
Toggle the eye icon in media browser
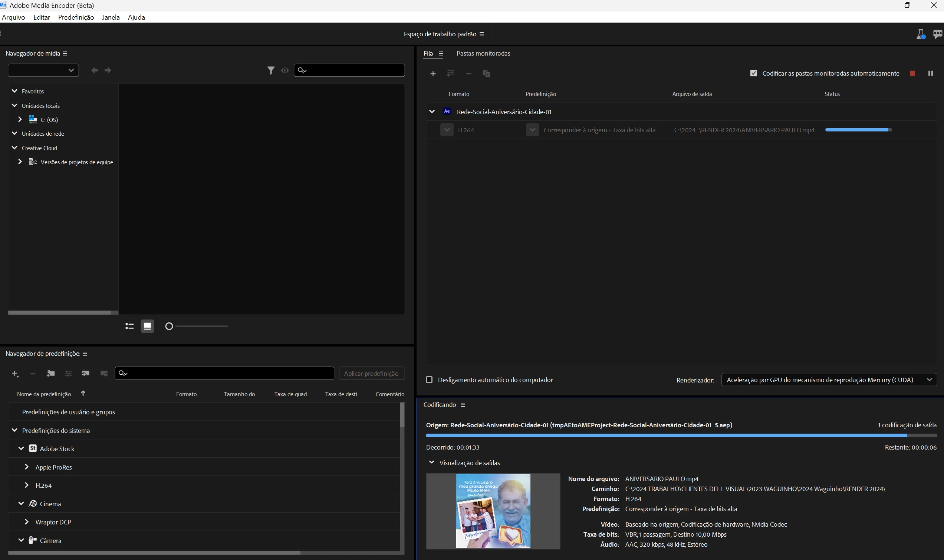tap(285, 70)
